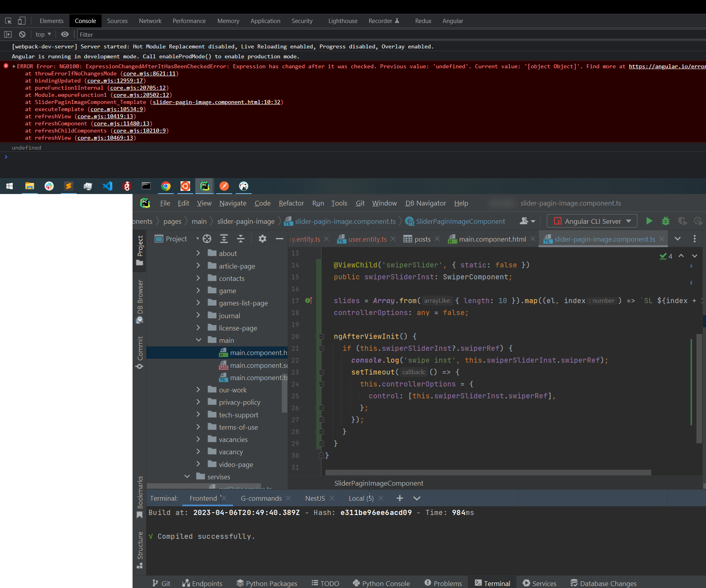The width and height of the screenshot is (706, 588).
Task: Launch Sublime Text from the taskbar
Action: (x=69, y=186)
